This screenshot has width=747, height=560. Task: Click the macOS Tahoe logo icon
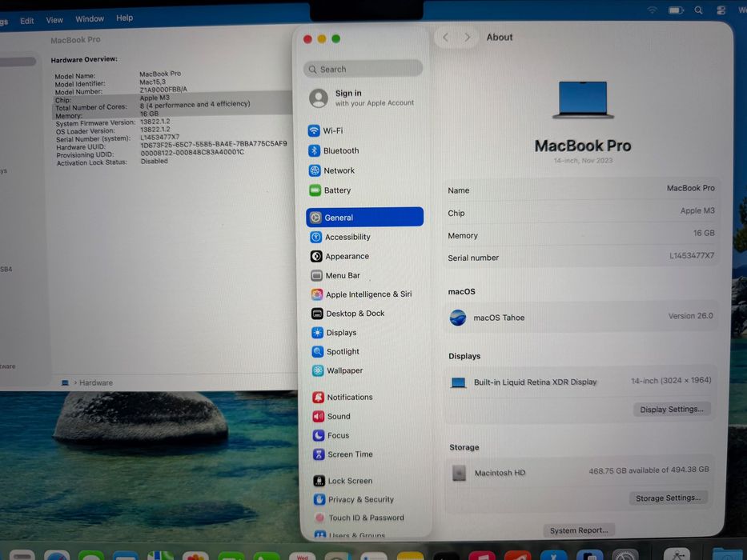458,318
